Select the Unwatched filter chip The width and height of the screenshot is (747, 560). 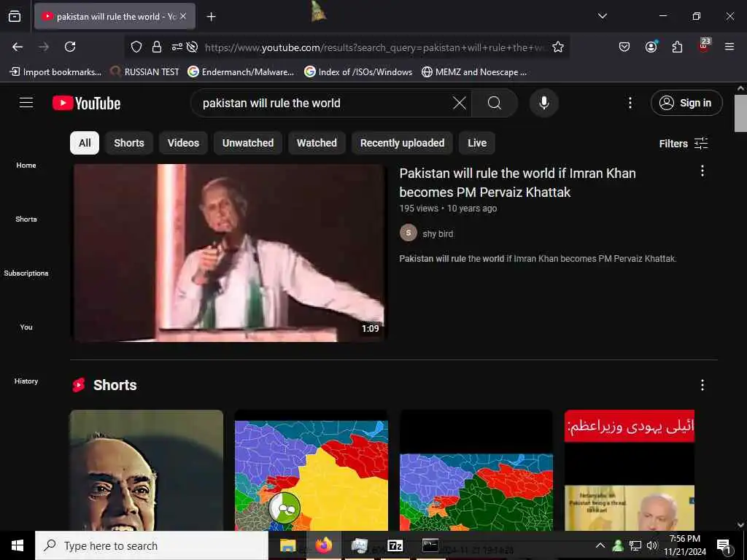click(248, 143)
